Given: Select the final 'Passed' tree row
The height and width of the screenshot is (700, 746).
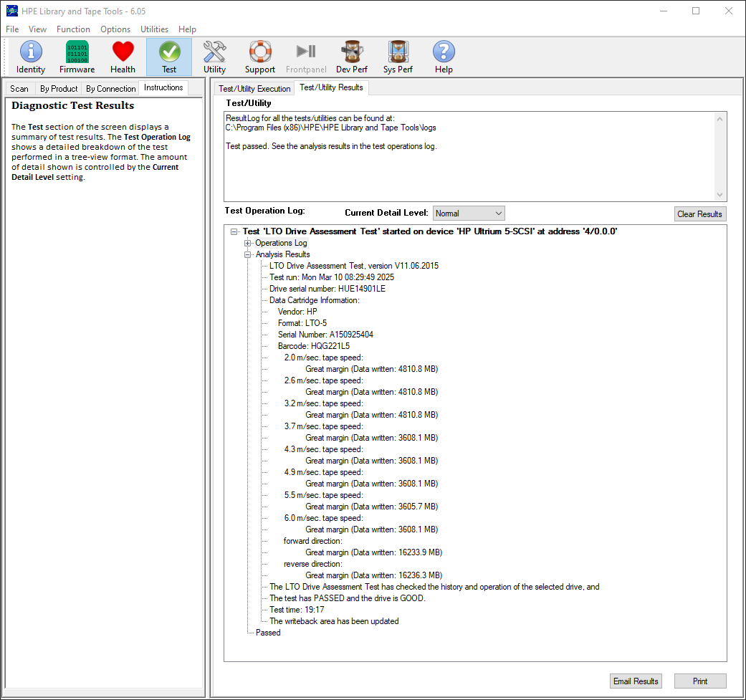Looking at the screenshot, I should click(268, 633).
